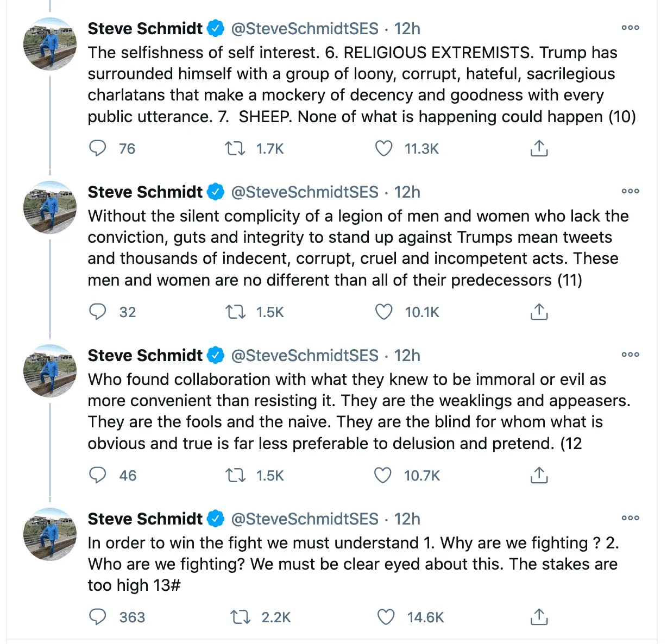Reply to the RELIGIOUS EXTREMISTS tweet
This screenshot has height=644, width=667.
click(98, 148)
